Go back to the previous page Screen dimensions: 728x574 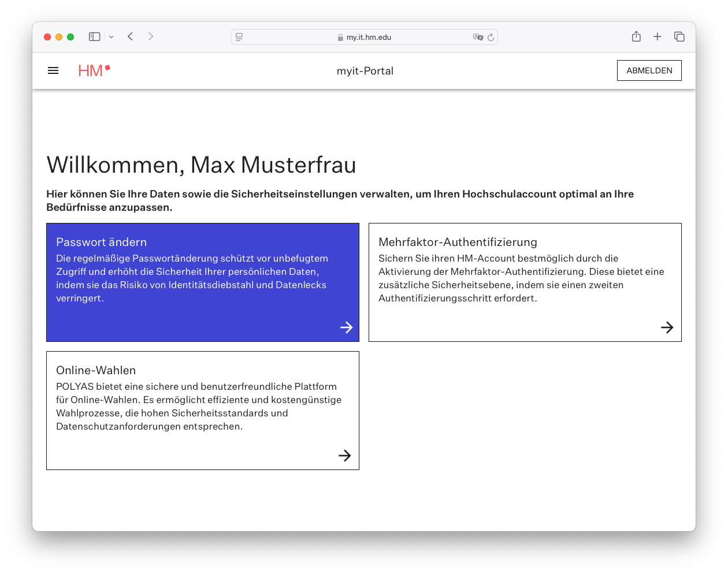click(x=131, y=37)
